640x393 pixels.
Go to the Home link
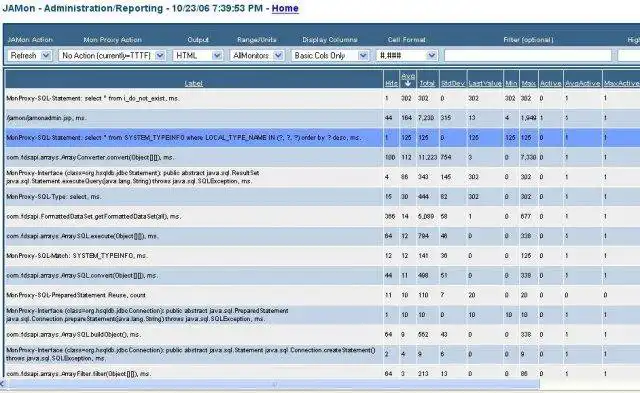285,8
